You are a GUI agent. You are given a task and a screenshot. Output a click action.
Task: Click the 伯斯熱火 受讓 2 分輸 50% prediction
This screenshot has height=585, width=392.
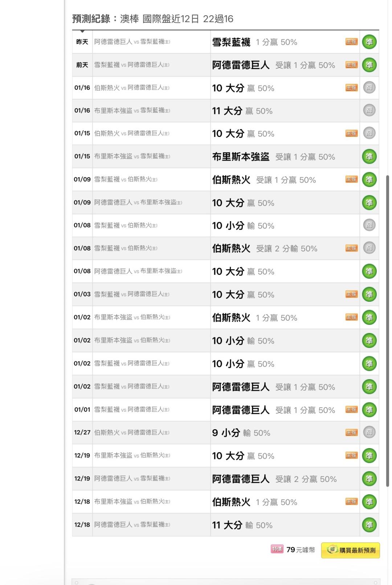(x=265, y=248)
